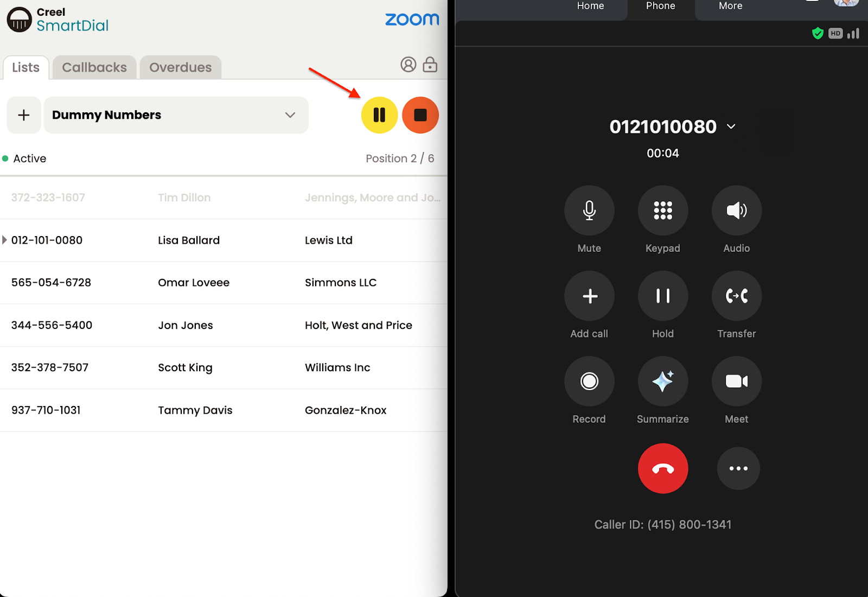Click the Zoom logo in SmartDial
This screenshot has width=868, height=597.
coord(412,20)
